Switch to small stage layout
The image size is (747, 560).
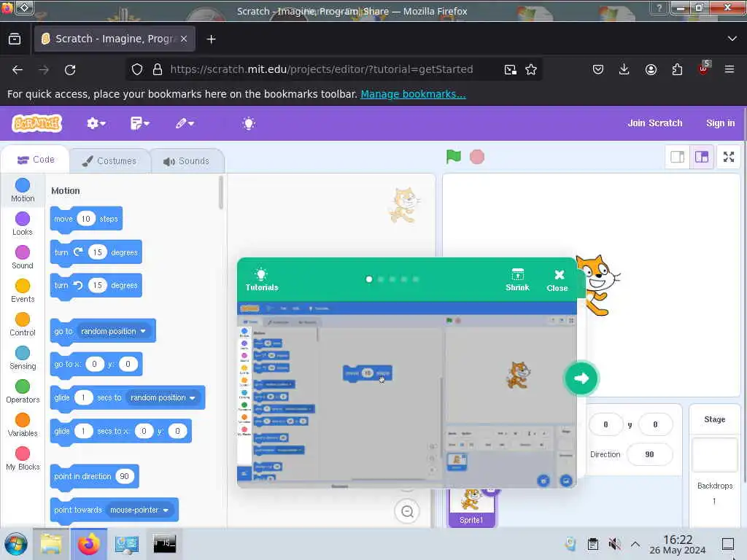[x=677, y=157]
